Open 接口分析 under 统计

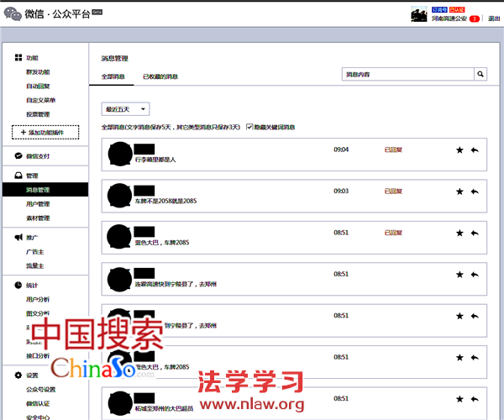pos(38,355)
